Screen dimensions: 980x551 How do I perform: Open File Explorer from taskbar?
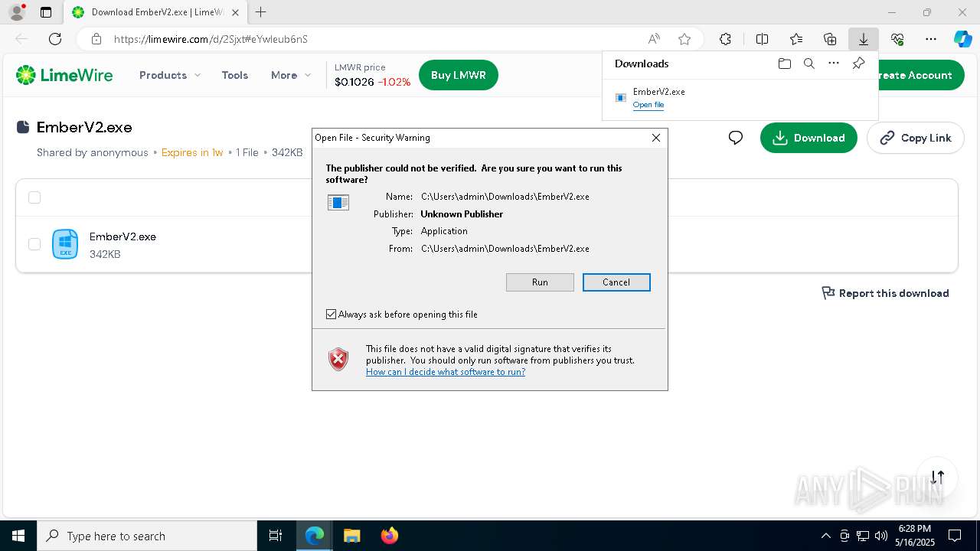(351, 536)
